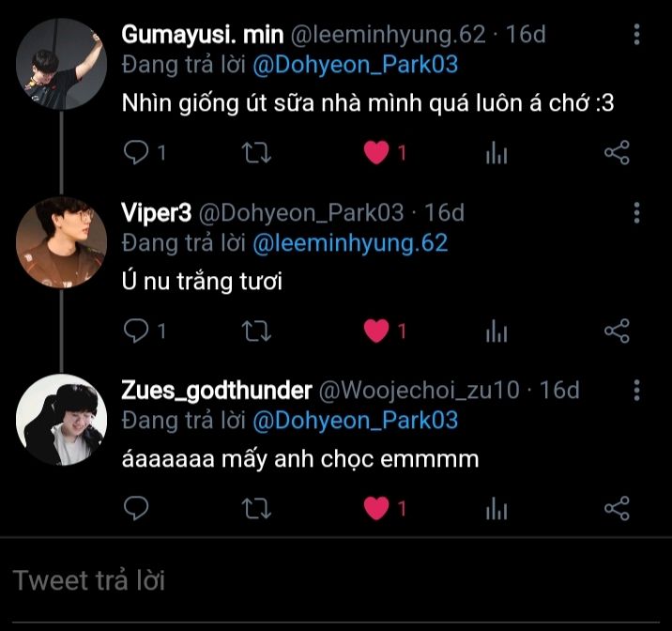Toggle the like heart on Viper3's tweet
This screenshot has width=672, height=631.
click(376, 331)
